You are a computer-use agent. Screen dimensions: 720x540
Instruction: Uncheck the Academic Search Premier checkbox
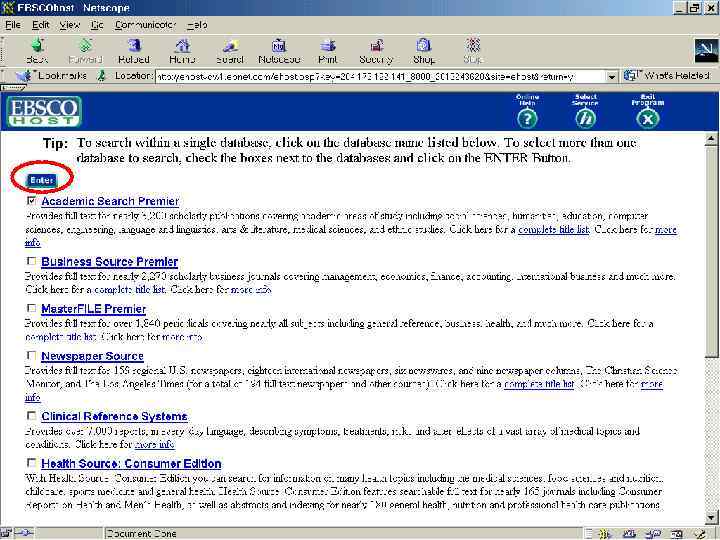[x=31, y=201]
